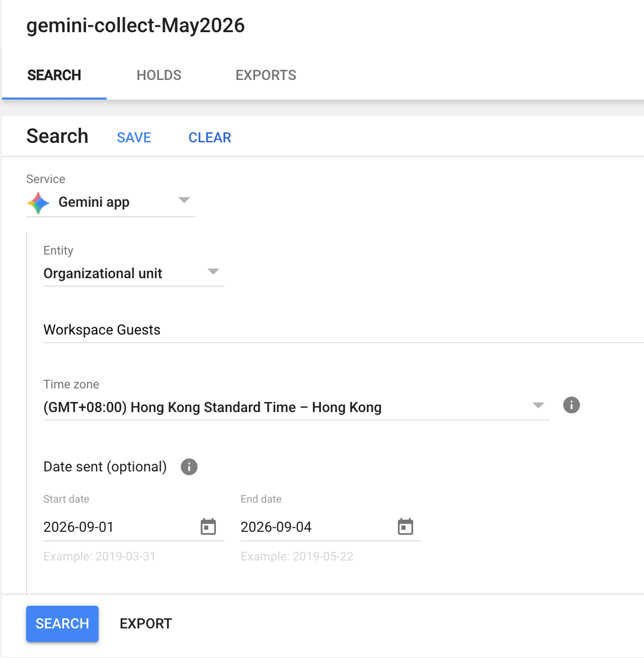Click the Time zone label
This screenshot has height=658, width=644.
pos(71,384)
